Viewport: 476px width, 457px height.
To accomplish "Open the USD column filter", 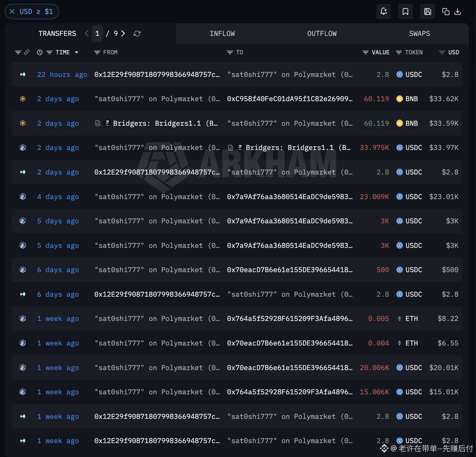I will point(442,52).
